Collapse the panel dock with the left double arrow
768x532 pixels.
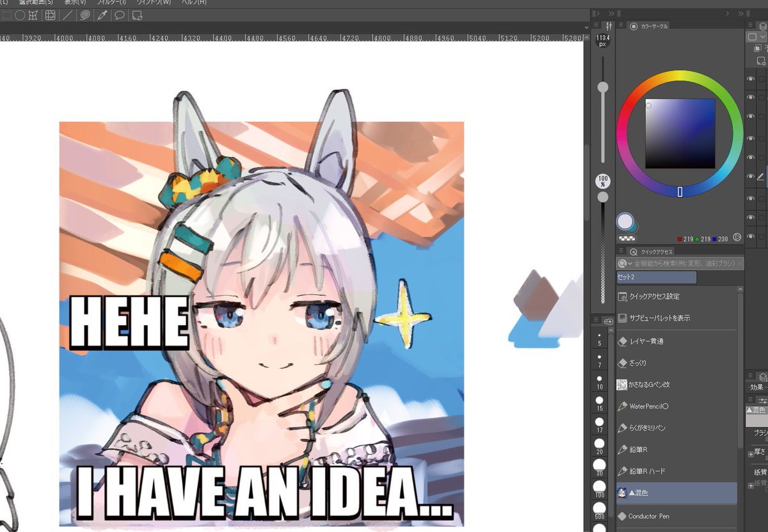point(612,13)
